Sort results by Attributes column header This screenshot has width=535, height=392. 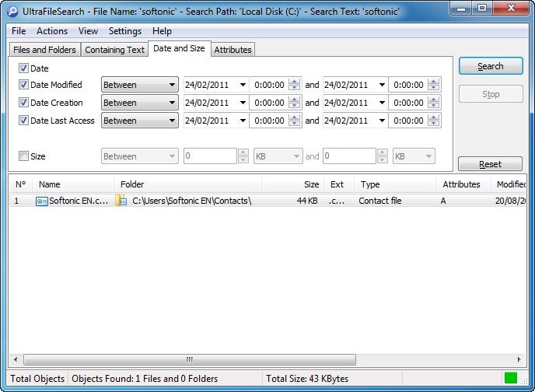coord(463,184)
